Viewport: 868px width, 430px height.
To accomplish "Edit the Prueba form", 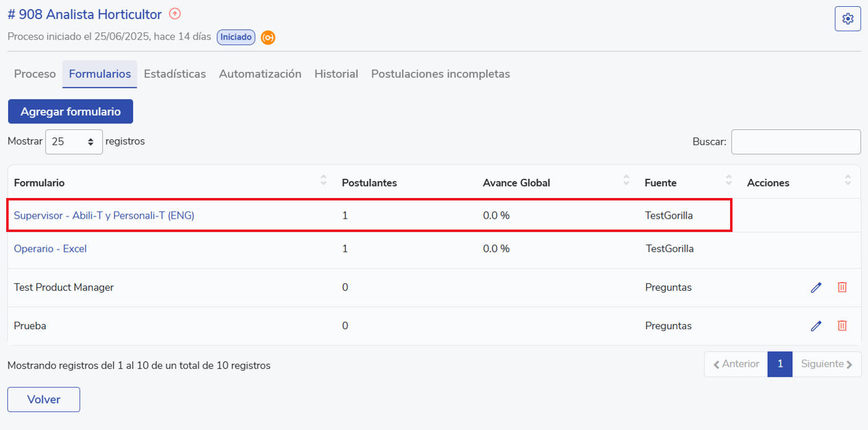I will click(x=816, y=325).
